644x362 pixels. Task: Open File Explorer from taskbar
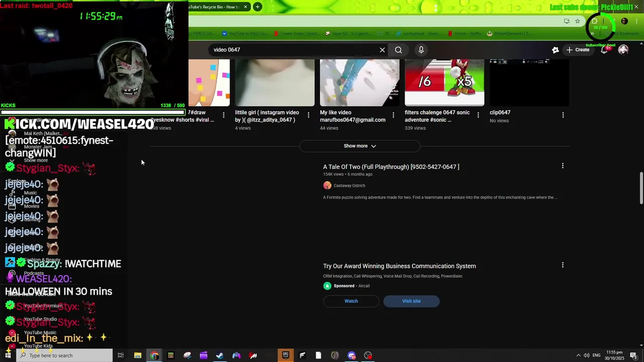[x=137, y=355]
